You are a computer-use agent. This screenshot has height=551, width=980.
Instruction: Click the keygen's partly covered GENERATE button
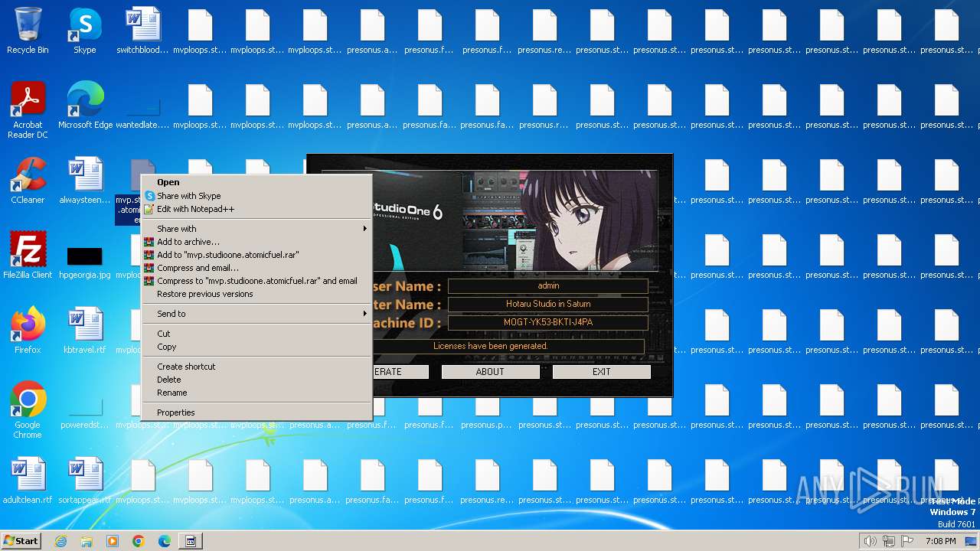(400, 372)
